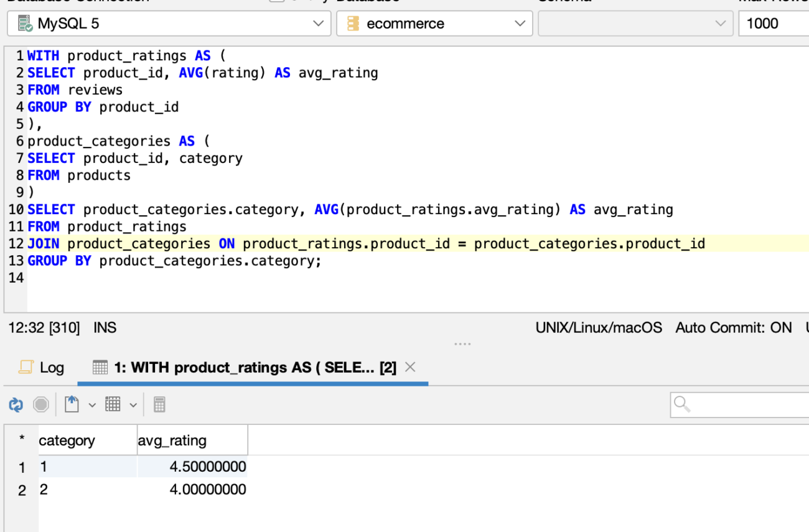Click the results panel splitter handle

[462, 343]
